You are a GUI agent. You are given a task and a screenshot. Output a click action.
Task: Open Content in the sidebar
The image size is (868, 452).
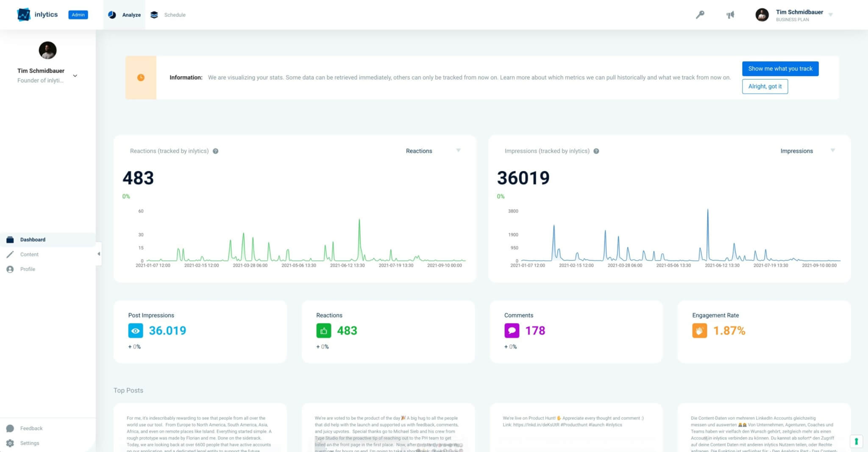(48, 255)
